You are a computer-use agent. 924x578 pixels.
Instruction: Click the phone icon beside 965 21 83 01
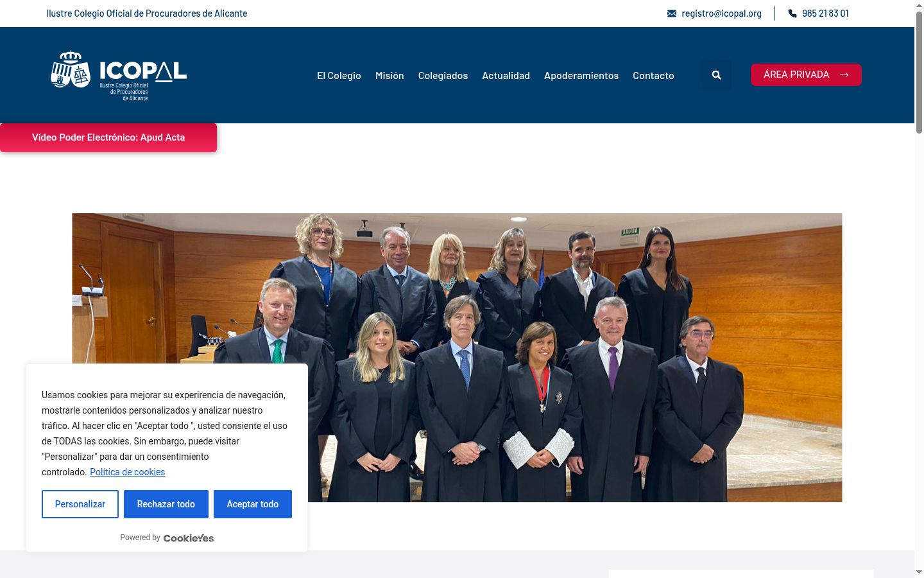[792, 13]
